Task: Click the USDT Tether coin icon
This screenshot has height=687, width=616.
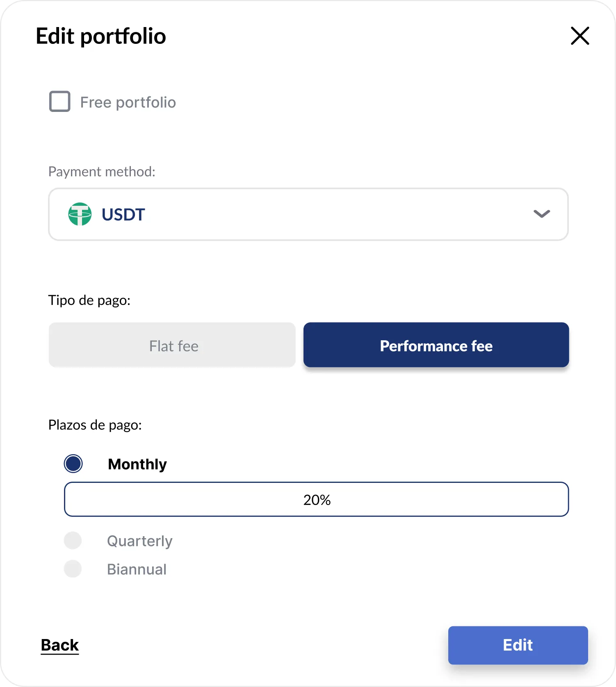Action: pos(81,214)
